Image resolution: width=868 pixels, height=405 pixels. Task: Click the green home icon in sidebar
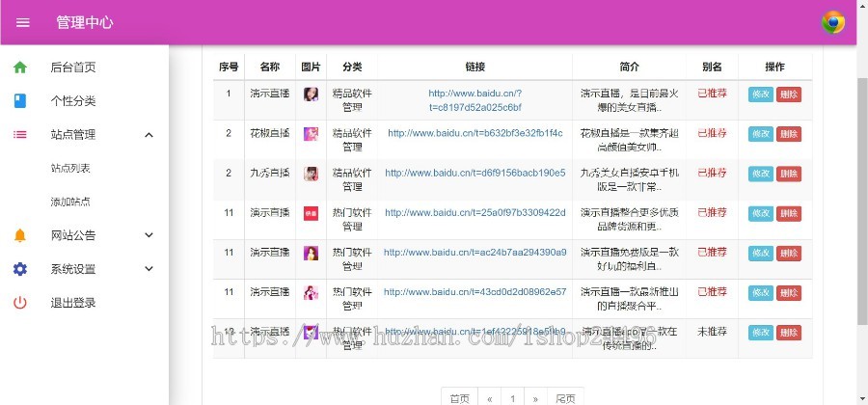tap(20, 67)
